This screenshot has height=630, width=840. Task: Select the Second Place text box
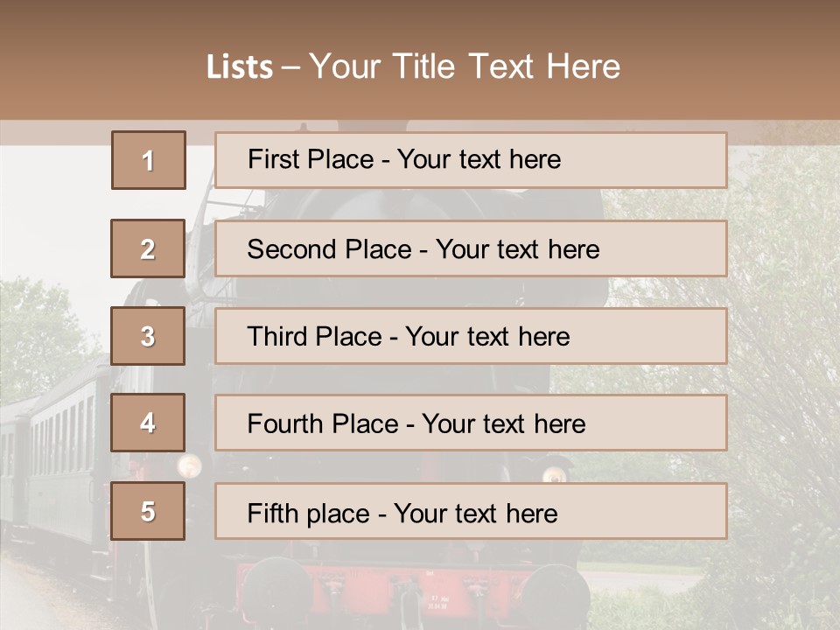(471, 248)
